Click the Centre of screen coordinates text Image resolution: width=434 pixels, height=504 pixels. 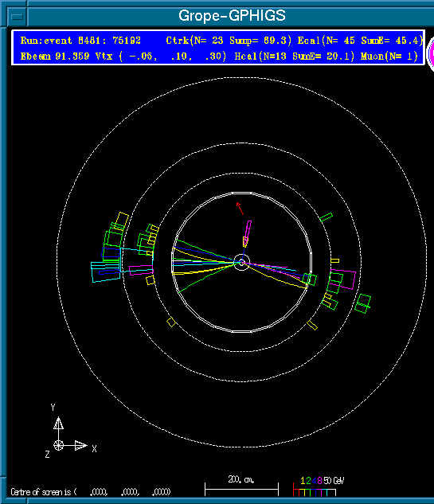coord(91,492)
